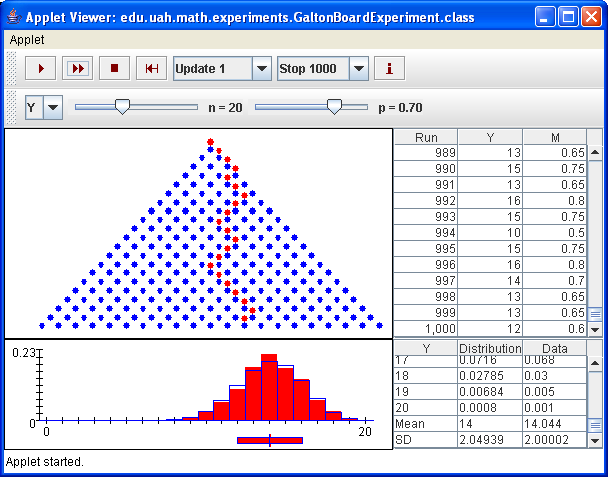Screen dimensions: 608x477
Task: Click the Java icon in the title bar
Action: [14, 17]
